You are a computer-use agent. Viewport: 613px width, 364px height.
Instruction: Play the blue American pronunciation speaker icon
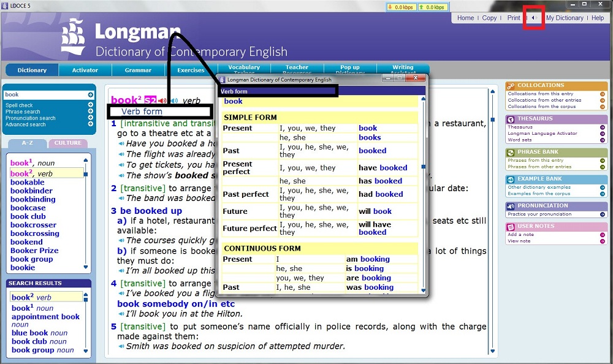pos(175,100)
